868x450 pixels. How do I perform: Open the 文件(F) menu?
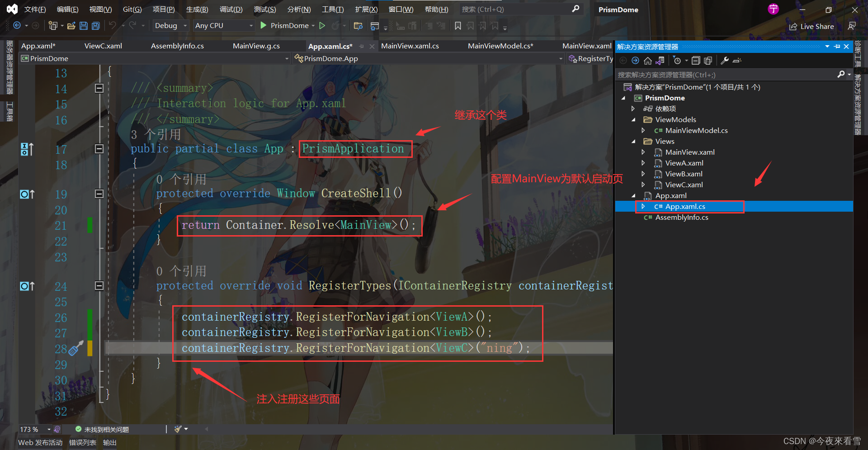click(35, 9)
